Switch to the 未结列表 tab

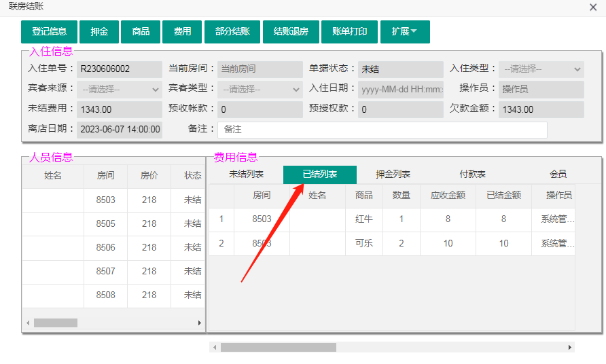pos(246,175)
